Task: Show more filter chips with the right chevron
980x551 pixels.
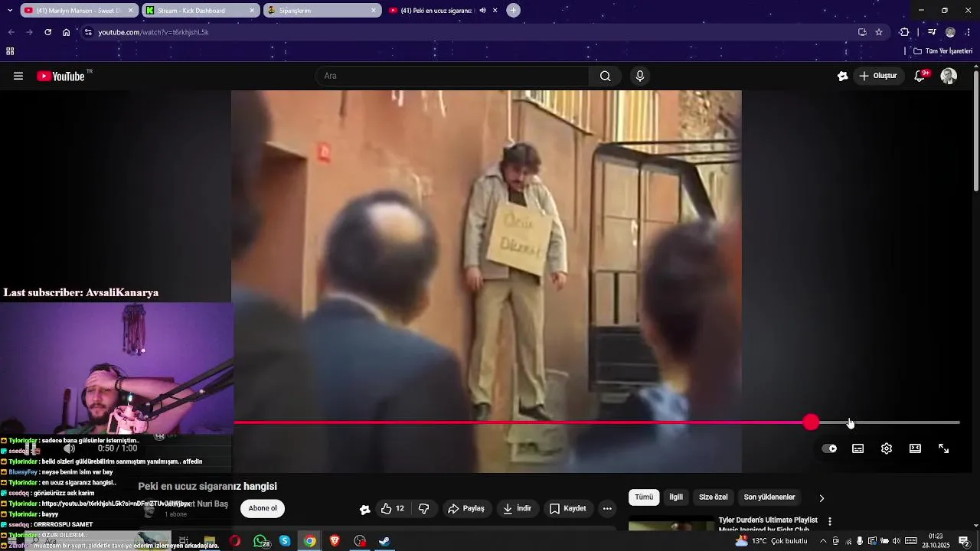Action: 822,497
